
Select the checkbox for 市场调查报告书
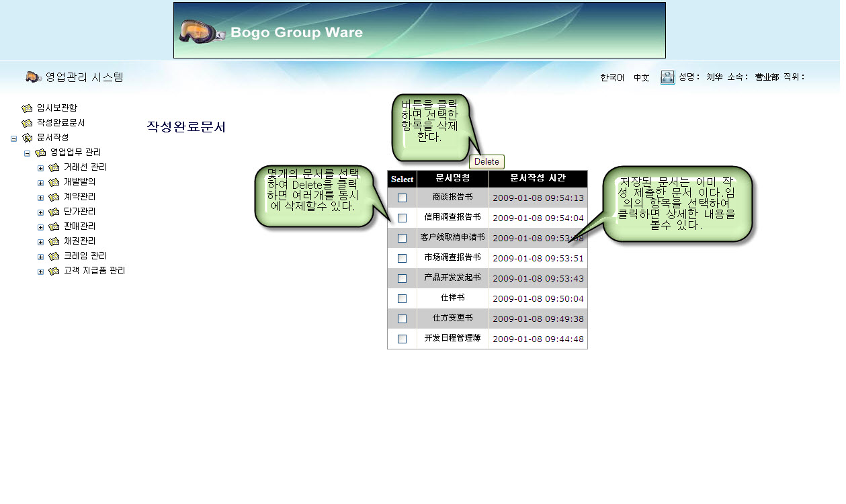(x=402, y=259)
